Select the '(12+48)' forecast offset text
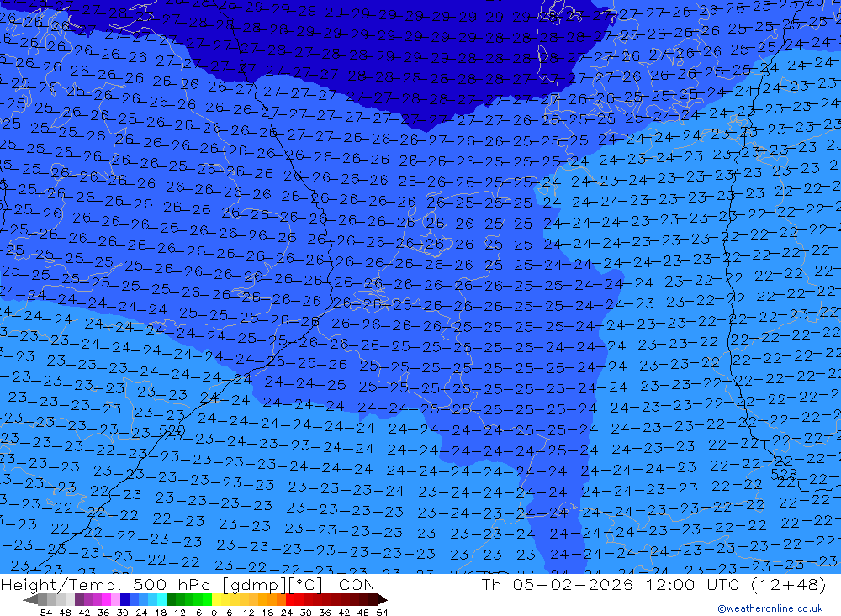The image size is (841, 616). (x=789, y=584)
